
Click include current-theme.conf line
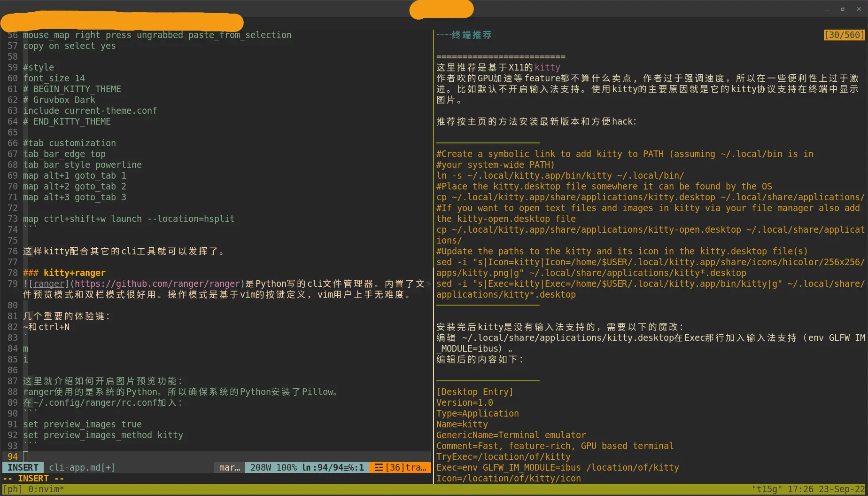pyautogui.click(x=90, y=110)
